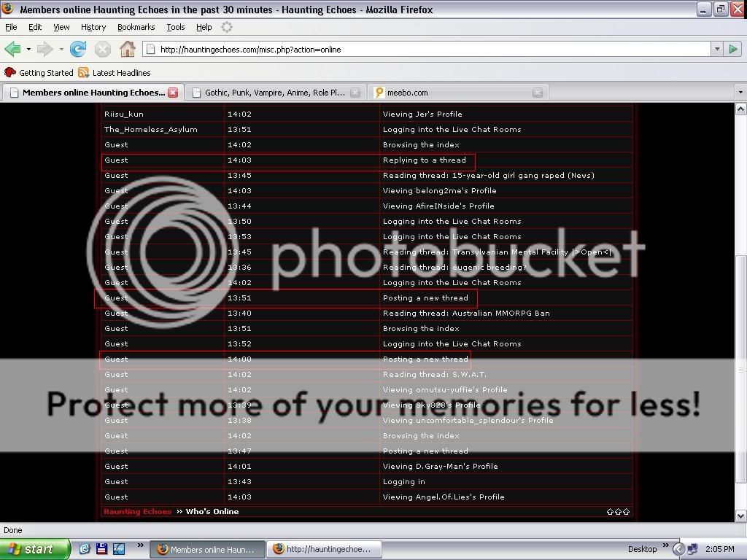The image size is (747, 560).
Task: Open the back history dropdown arrow
Action: click(x=28, y=50)
